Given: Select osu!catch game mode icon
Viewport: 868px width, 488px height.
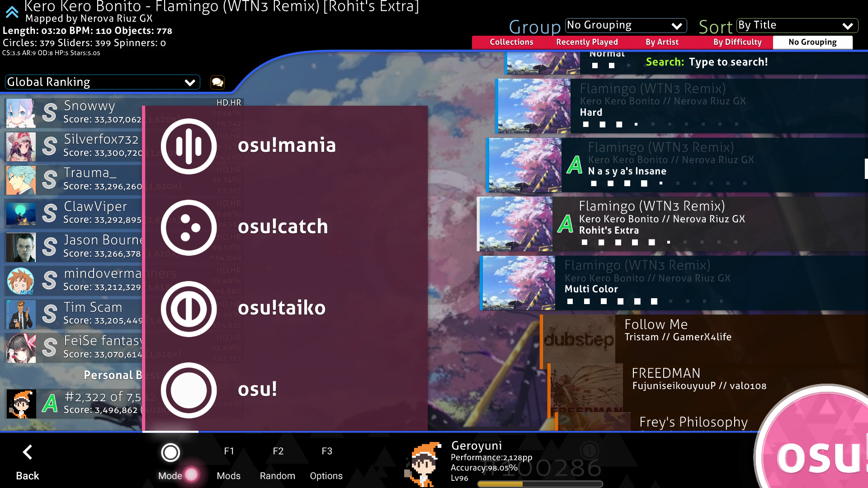Looking at the screenshot, I should pos(188,227).
